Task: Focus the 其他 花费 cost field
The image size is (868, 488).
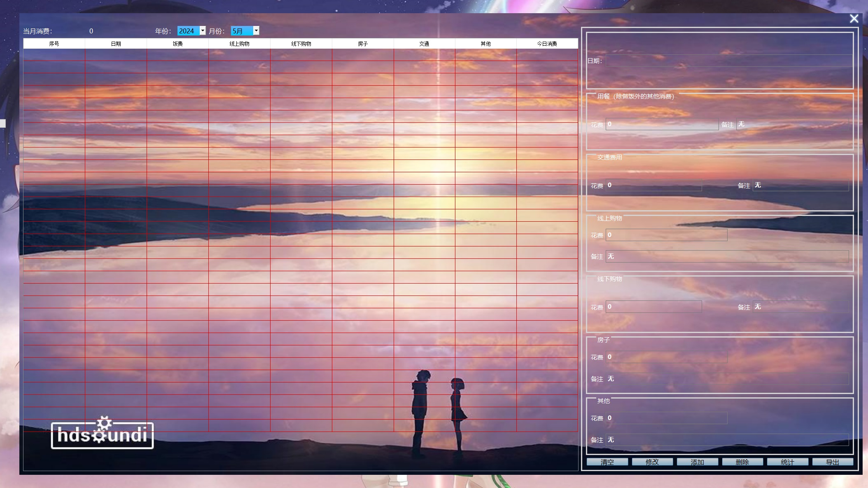Action: tap(667, 418)
